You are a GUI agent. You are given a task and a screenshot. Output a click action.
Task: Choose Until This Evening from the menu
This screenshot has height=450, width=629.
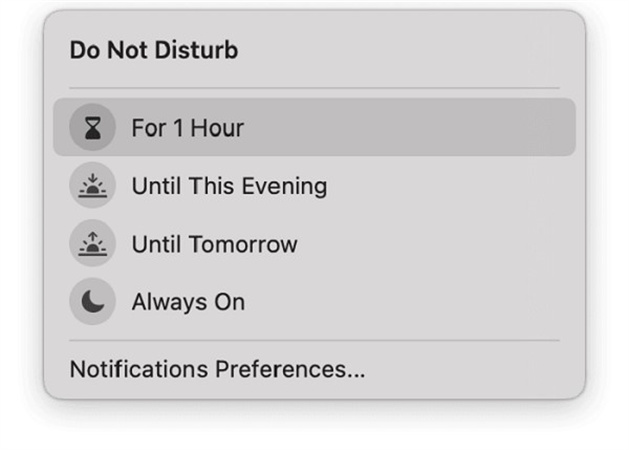[229, 186]
